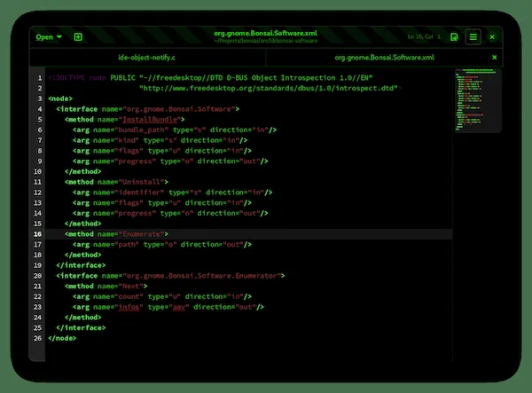Switch to ide-object-notify.c tab

(x=147, y=58)
